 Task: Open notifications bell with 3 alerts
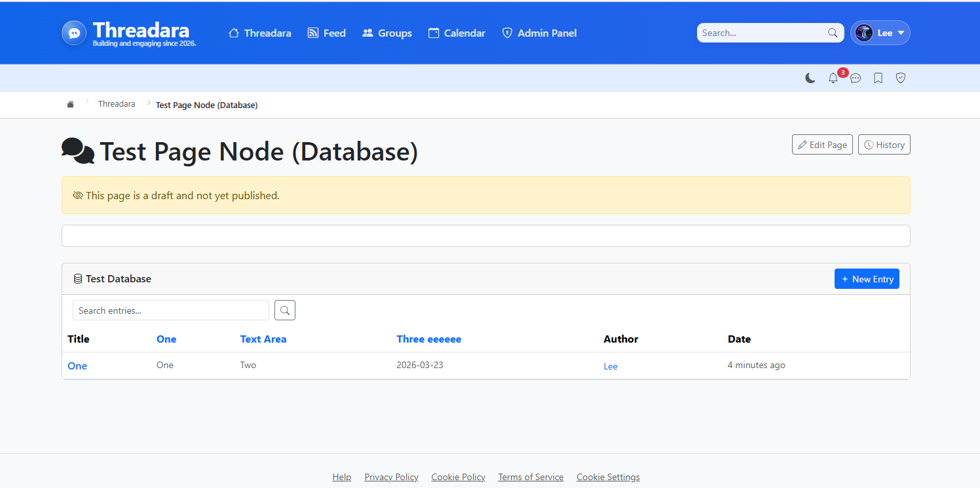pos(833,78)
